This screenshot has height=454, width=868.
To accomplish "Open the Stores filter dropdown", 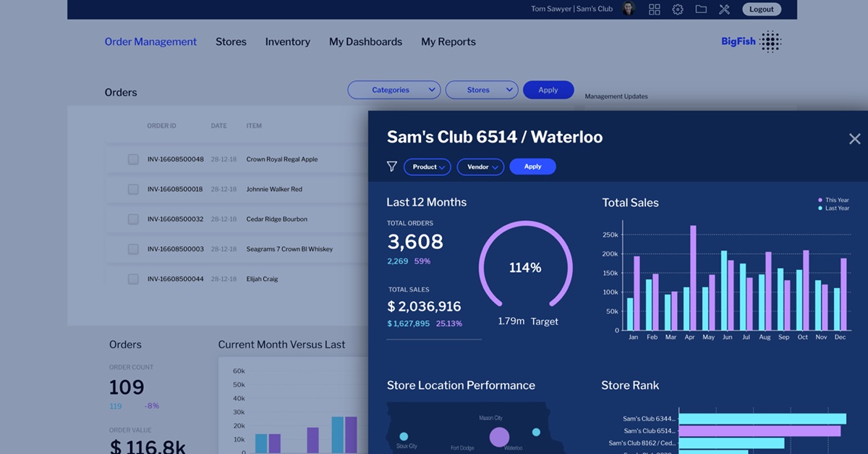I will point(482,90).
